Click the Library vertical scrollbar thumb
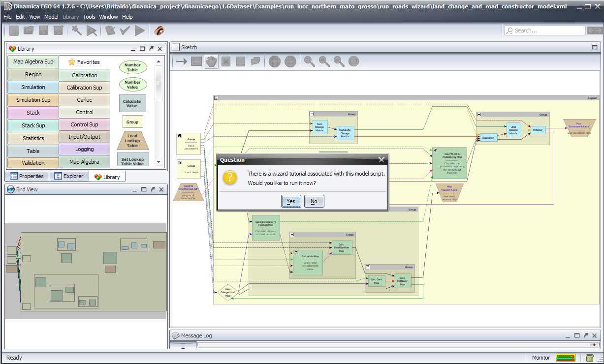The height and width of the screenshot is (364, 604). click(159, 83)
